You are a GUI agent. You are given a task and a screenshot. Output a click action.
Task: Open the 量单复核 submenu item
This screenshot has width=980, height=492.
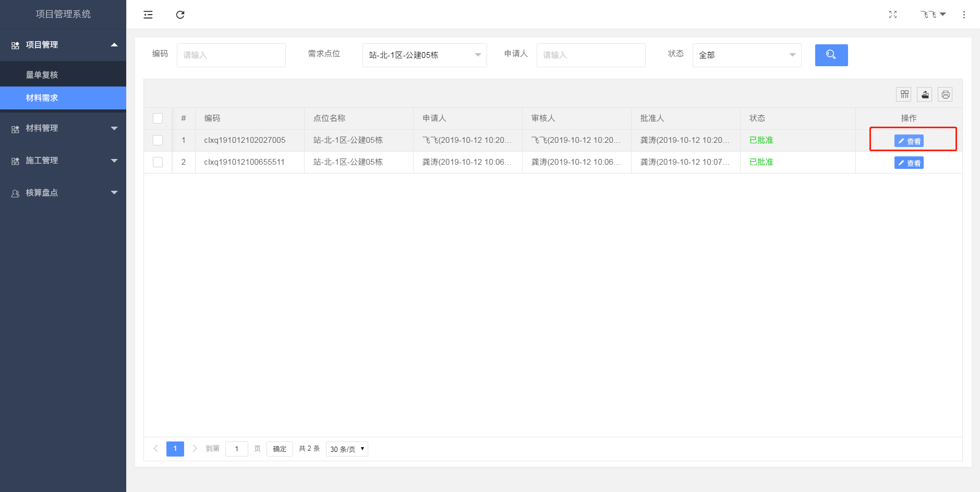tap(63, 75)
